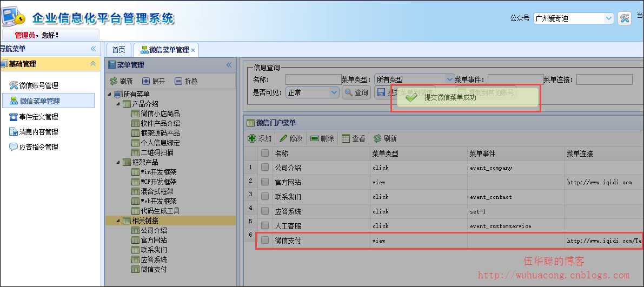This screenshot has height=287, width=644.
Task: Check the 人工客服 row checkbox
Action: point(265,225)
